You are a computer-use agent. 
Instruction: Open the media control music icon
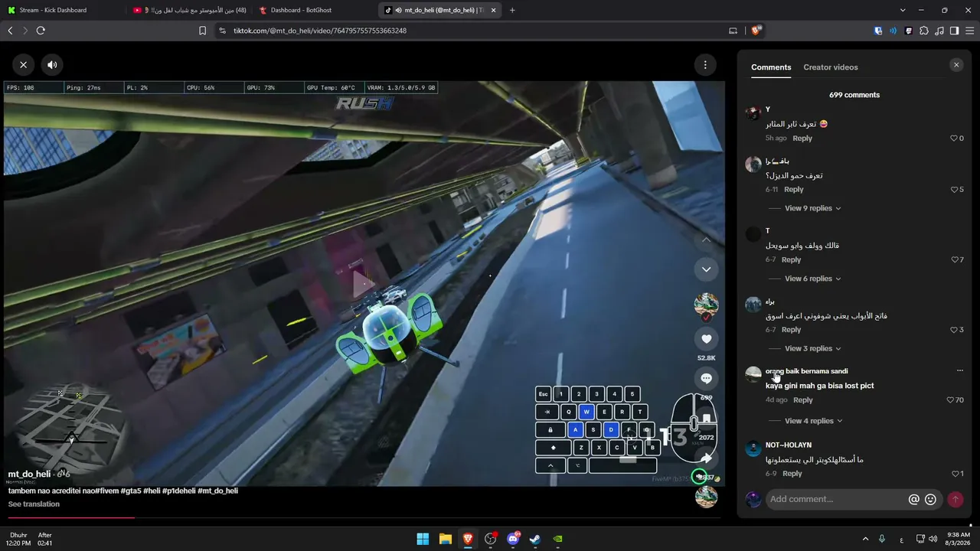939,31
